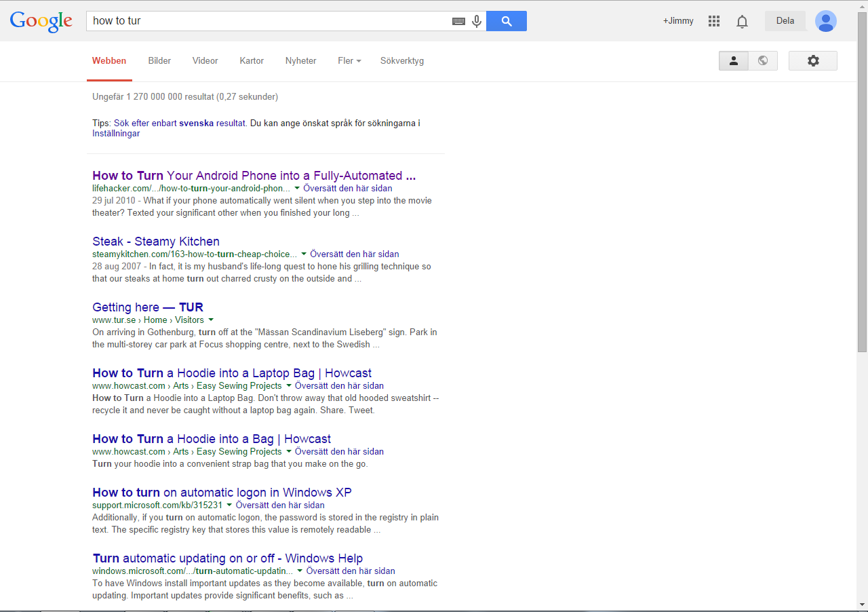The width and height of the screenshot is (868, 612).
Task: Translate Hoodie Laptop Bag result via Översätt link
Action: click(339, 385)
